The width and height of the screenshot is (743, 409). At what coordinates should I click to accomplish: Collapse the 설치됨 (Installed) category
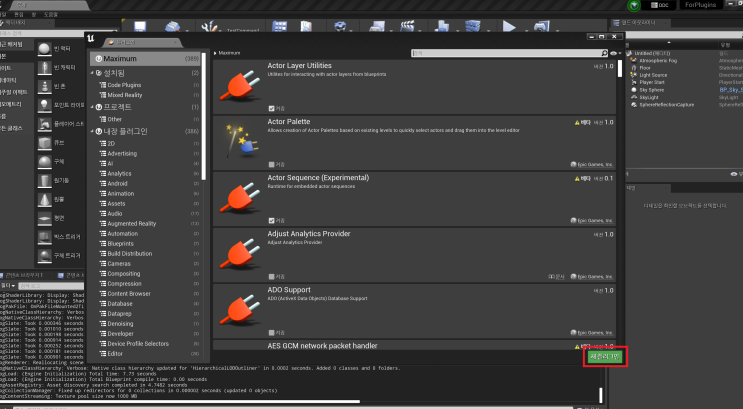pos(92,73)
